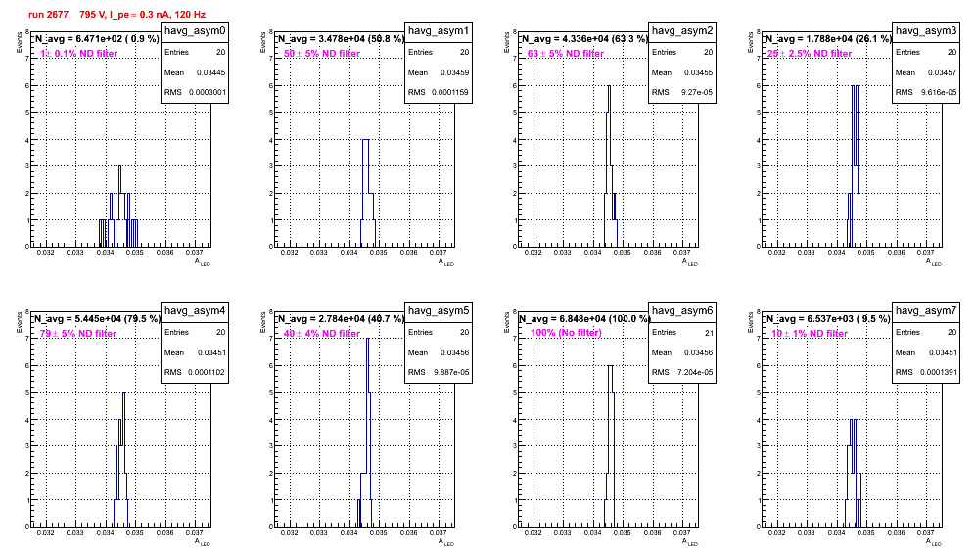
Task: Click the N_avg = 3.478e+04 label
Action: pos(340,38)
